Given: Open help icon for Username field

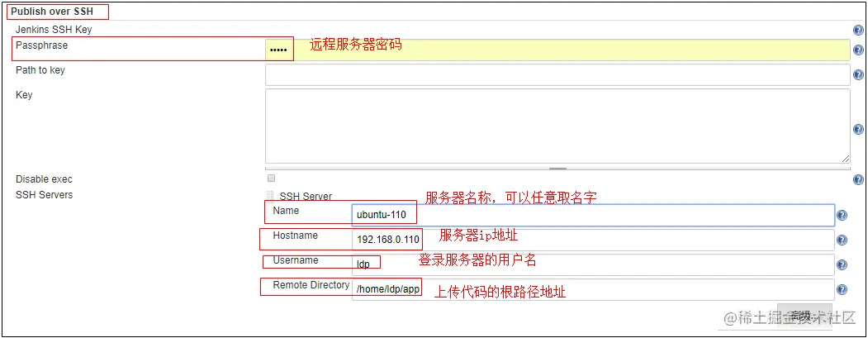Looking at the screenshot, I should [842, 264].
